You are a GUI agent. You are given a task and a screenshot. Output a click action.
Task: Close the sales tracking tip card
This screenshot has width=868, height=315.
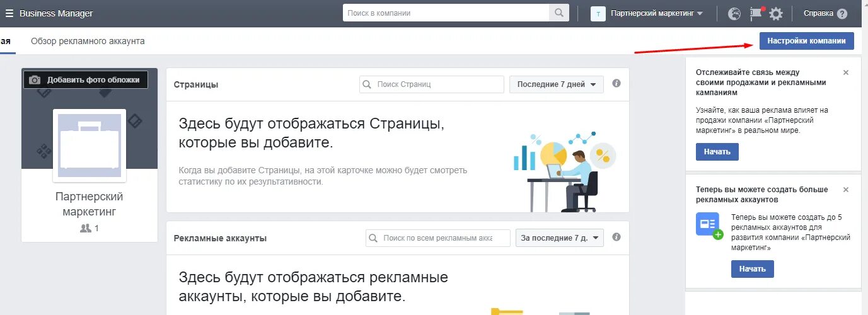[846, 72]
